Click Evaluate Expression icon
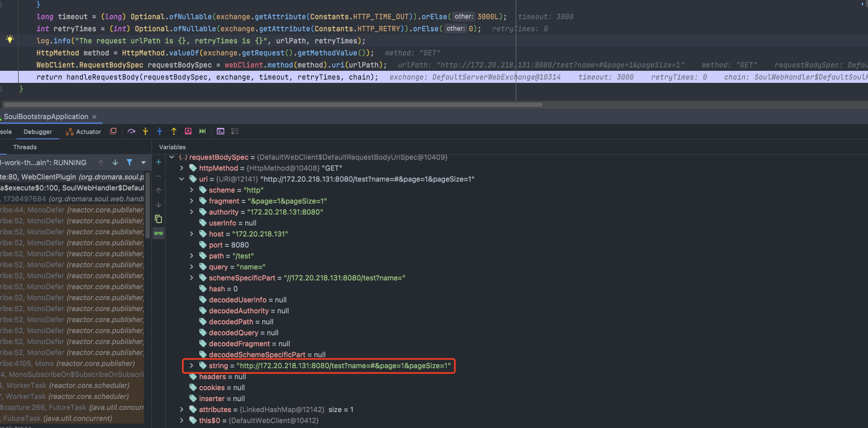This screenshot has height=428, width=868. coord(221,131)
